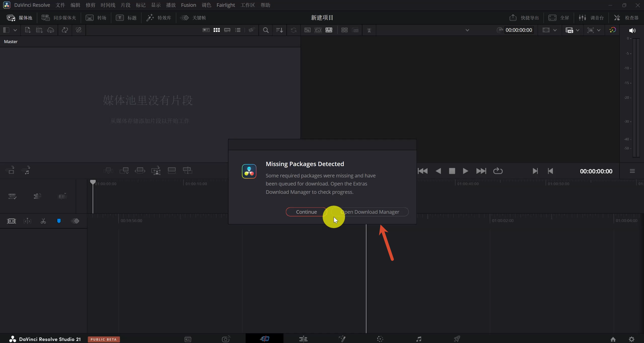This screenshot has width=644, height=343.
Task: Open the 关键帧 keyframes panel
Action: coord(193,18)
